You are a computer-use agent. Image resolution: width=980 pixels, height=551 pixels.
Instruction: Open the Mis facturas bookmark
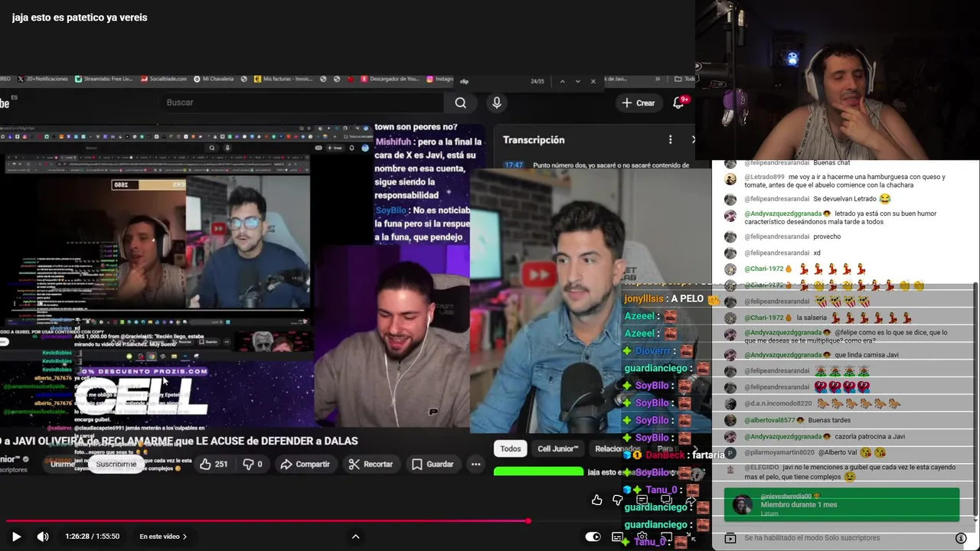(282, 79)
